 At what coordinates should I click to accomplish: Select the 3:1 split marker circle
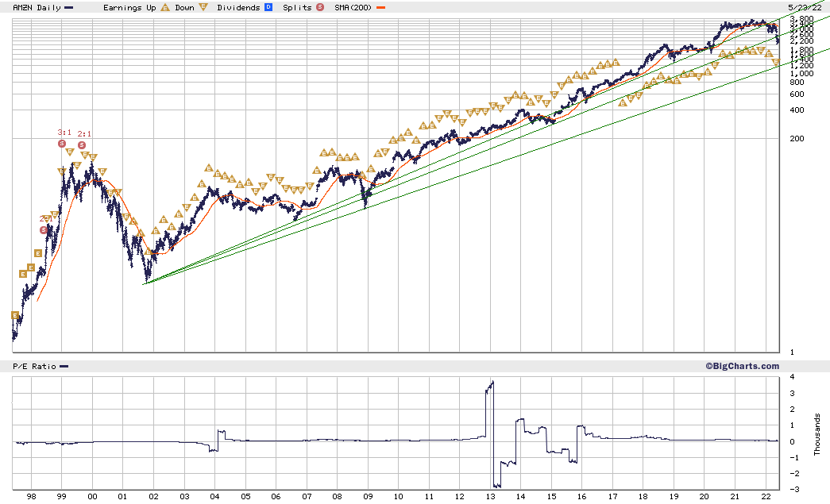click(62, 144)
